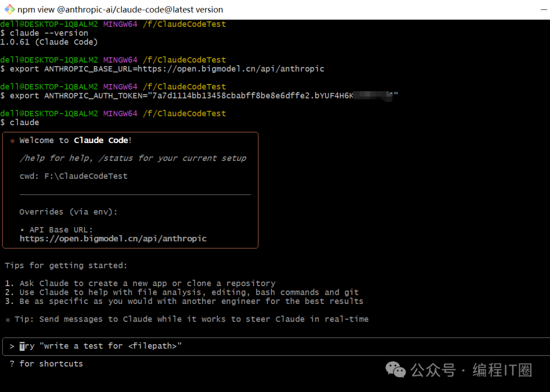The image size is (550, 392).
Task: Click the ">" prompt symbol in input box
Action: [12, 346]
